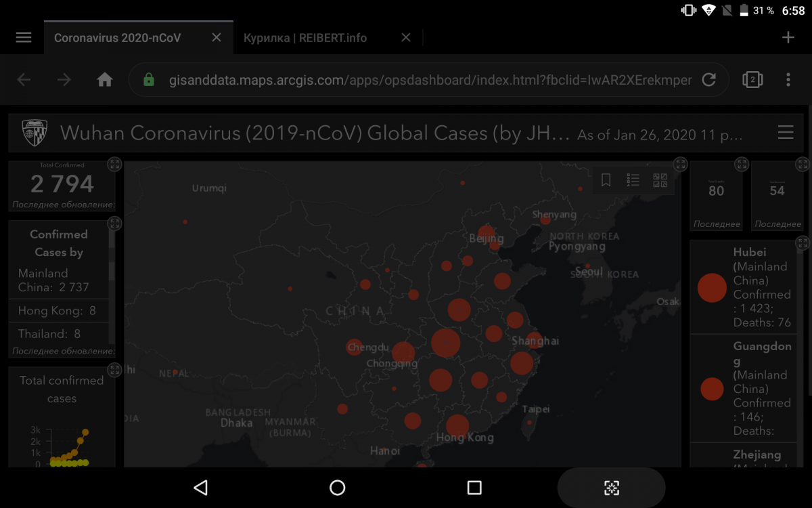Click the Pyongyang label on map
The height and width of the screenshot is (508, 812).
[x=577, y=247]
